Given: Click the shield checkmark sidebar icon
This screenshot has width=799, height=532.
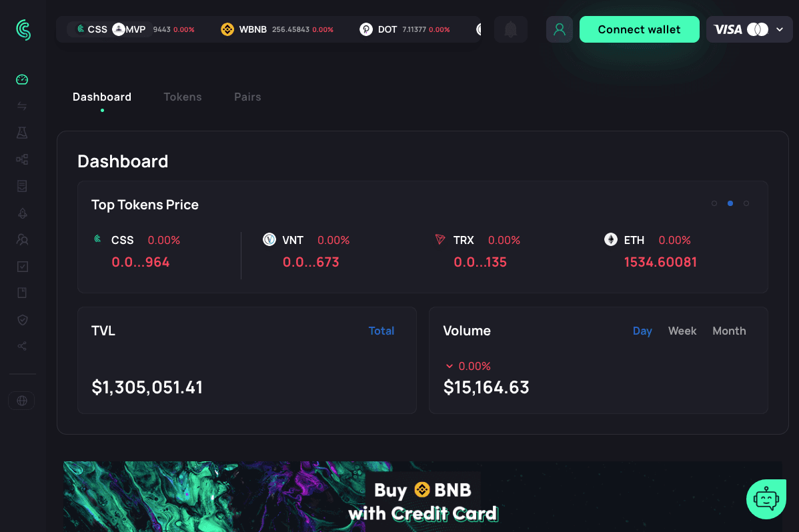Looking at the screenshot, I should click(22, 320).
